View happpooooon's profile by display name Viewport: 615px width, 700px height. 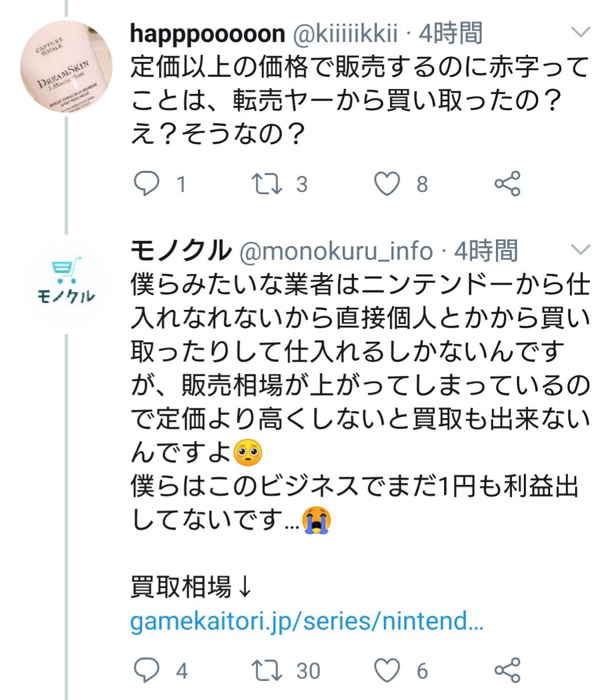tap(207, 34)
